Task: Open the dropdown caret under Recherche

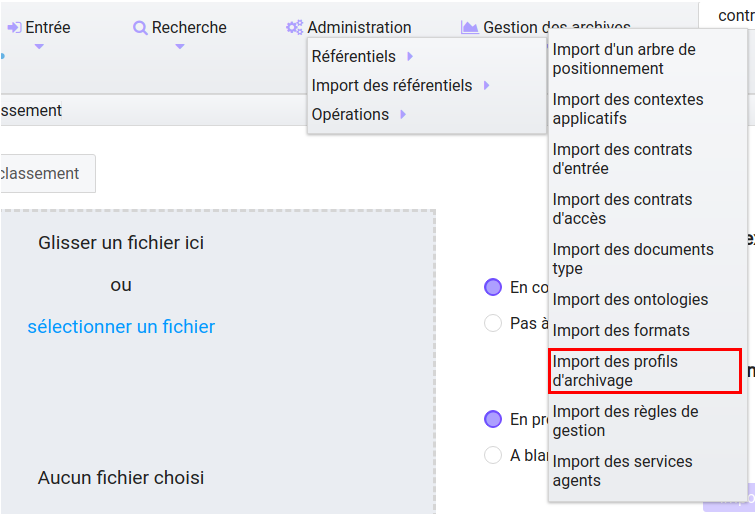Action: pyautogui.click(x=180, y=46)
